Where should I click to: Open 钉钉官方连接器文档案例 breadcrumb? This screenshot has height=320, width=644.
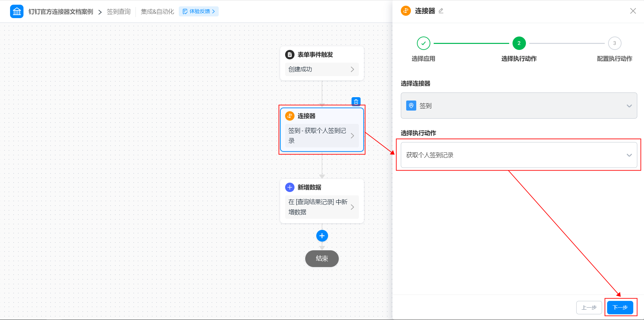click(x=61, y=12)
